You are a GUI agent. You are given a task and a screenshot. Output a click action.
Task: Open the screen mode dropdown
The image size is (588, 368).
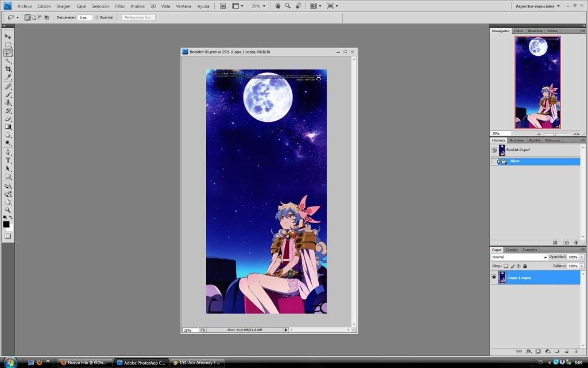pos(332,6)
